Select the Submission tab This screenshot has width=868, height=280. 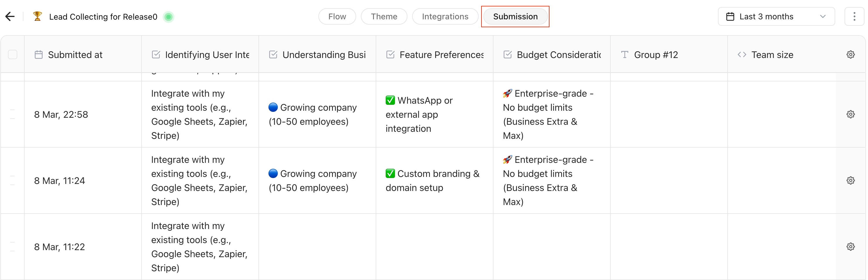click(x=515, y=16)
